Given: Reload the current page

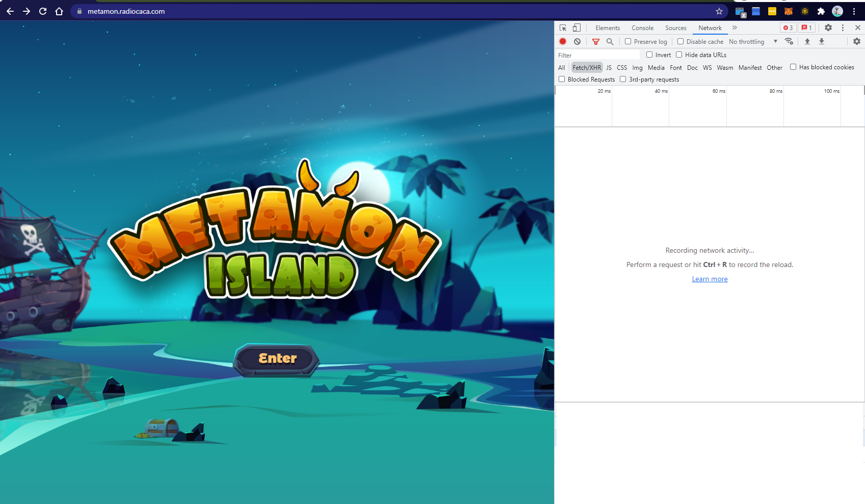Looking at the screenshot, I should pos(43,11).
